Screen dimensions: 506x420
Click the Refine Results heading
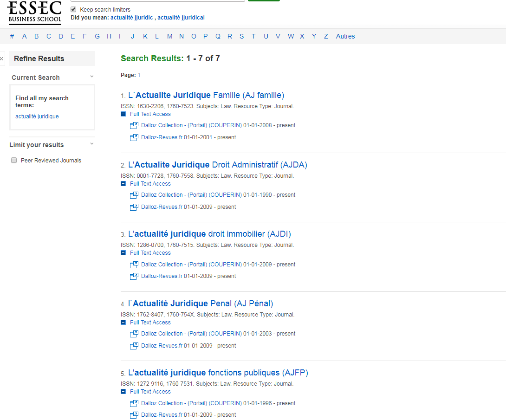pyautogui.click(x=39, y=59)
